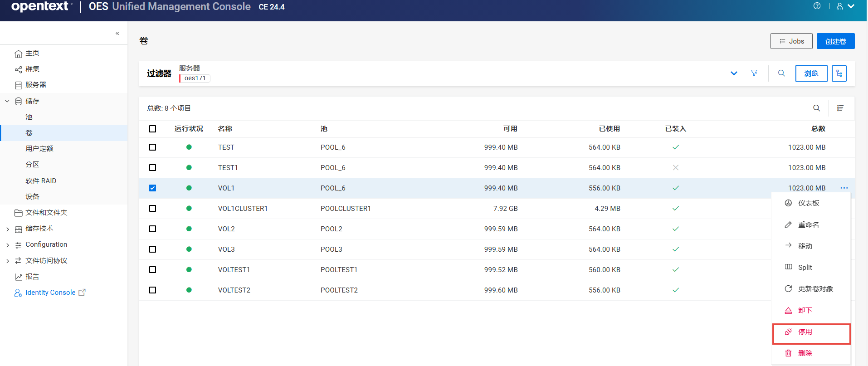Open the VOL1 row three-dot menu
The width and height of the screenshot is (868, 366).
(x=844, y=188)
